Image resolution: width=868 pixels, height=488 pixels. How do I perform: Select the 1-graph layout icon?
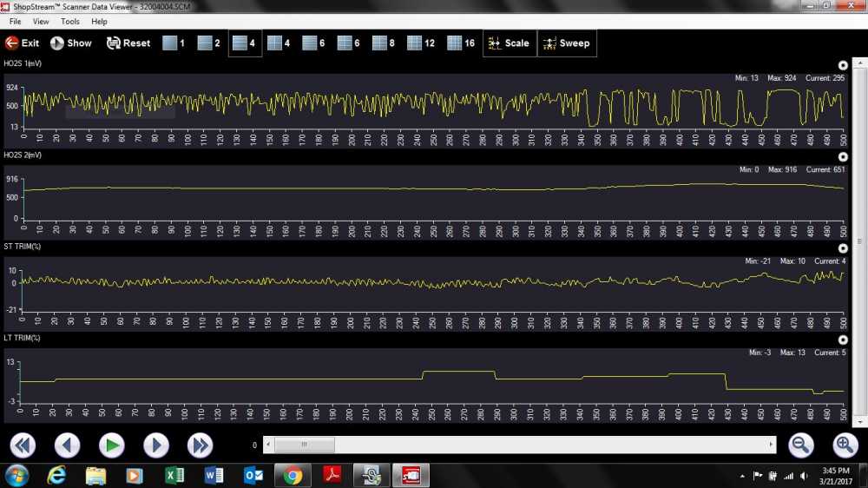174,43
